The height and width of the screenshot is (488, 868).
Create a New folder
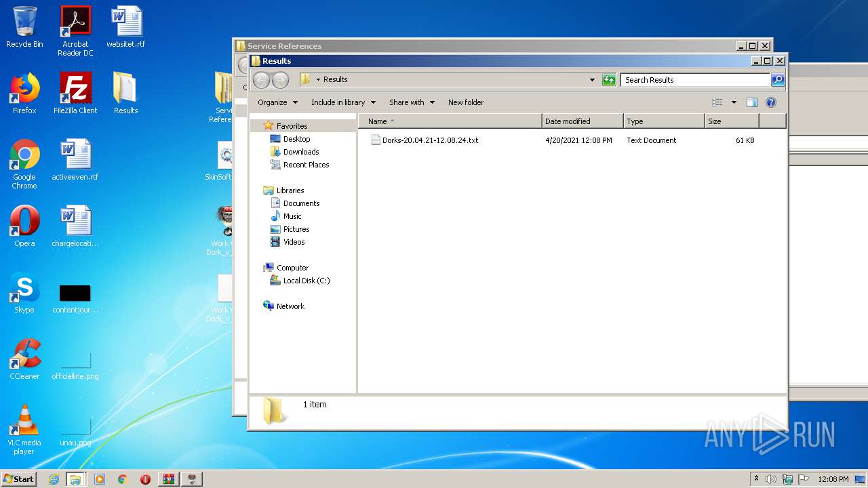tap(466, 102)
